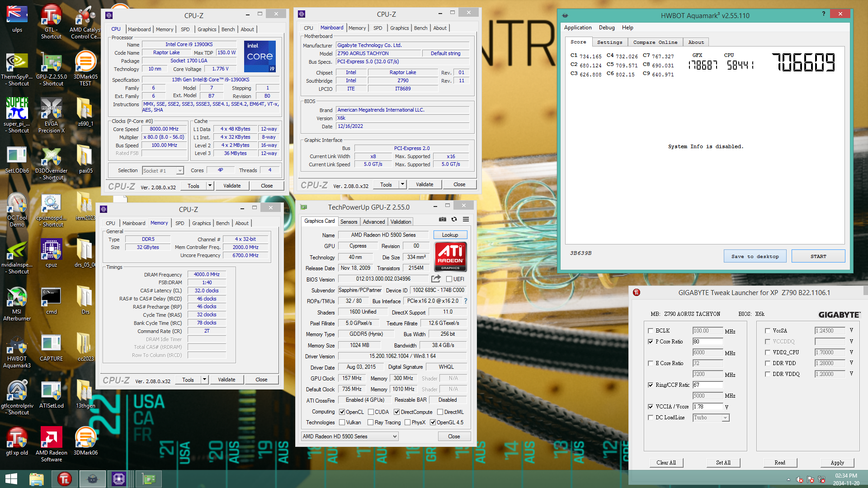This screenshot has width=868, height=488.
Task: Expand Tools dropdown arrow in CPU tab window
Action: click(210, 186)
